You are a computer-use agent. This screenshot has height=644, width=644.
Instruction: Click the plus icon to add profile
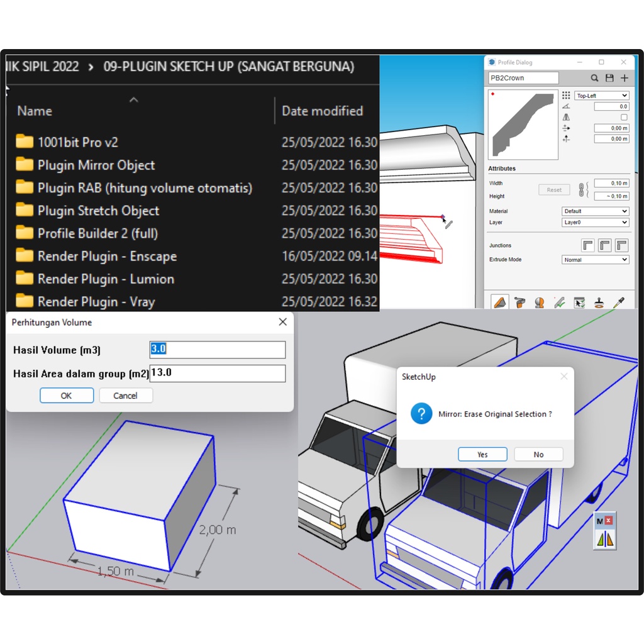tap(625, 78)
